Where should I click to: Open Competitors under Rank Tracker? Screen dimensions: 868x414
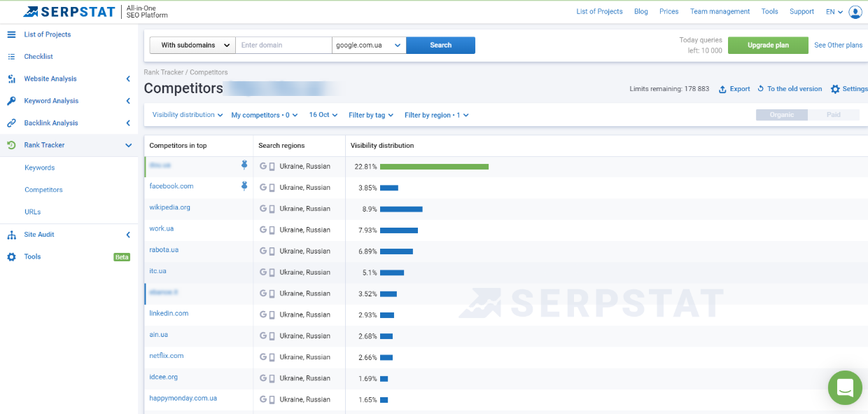click(x=43, y=190)
